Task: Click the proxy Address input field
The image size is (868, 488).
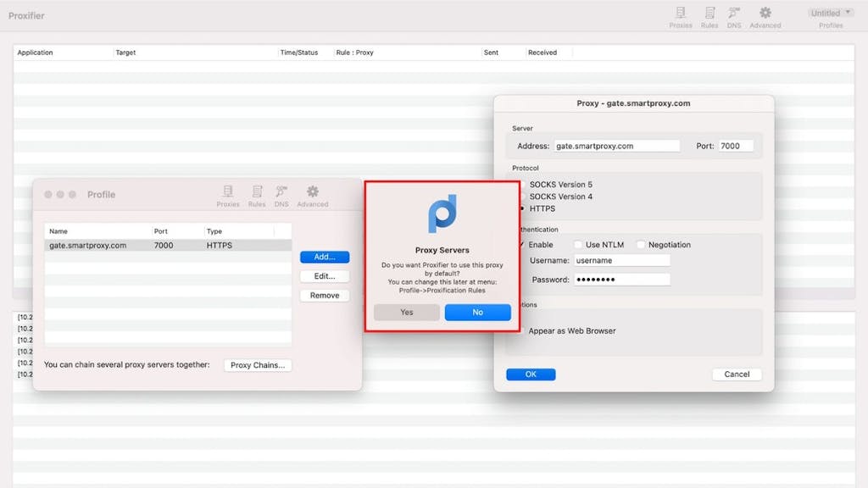Action: click(617, 146)
